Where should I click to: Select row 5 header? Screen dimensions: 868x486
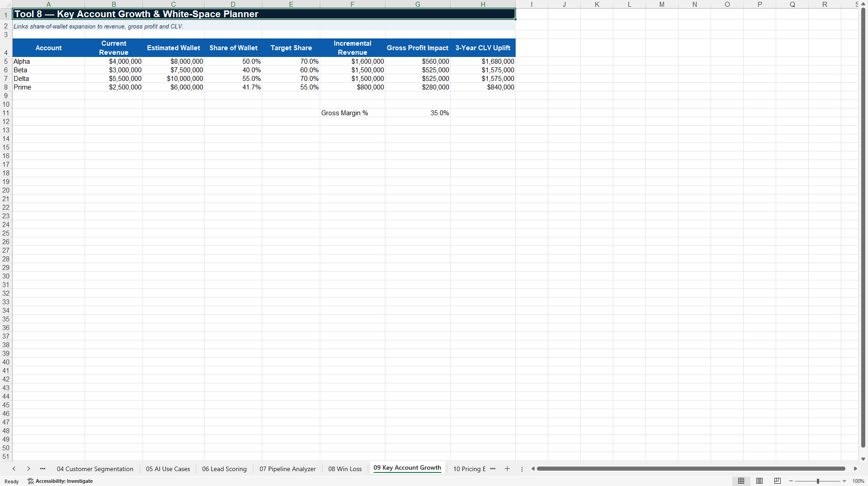pyautogui.click(x=6, y=61)
